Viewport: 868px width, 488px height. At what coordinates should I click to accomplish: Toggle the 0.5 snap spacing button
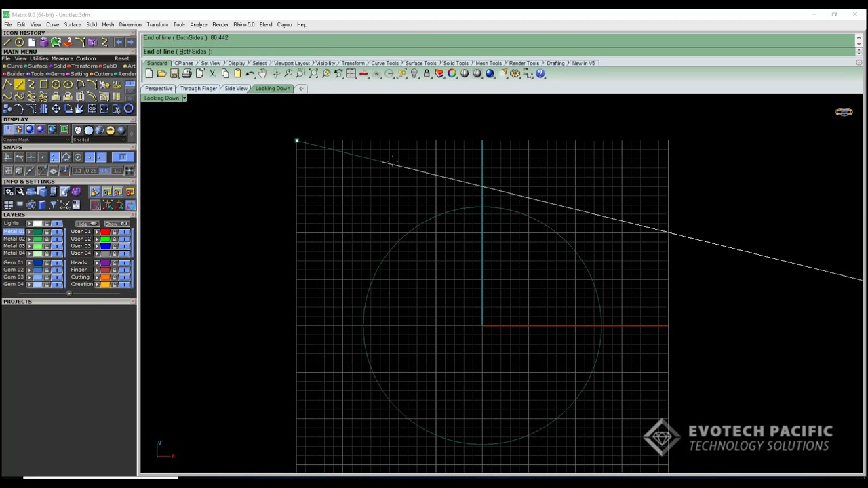104,171
